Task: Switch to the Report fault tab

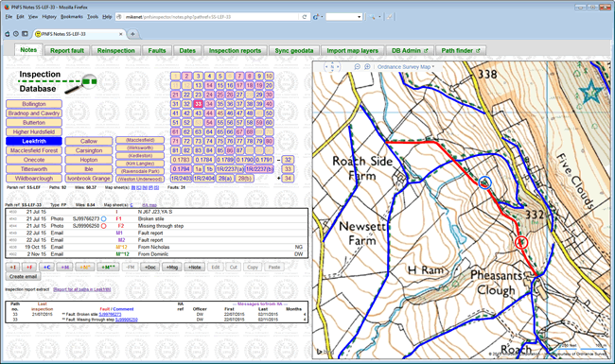Action: click(67, 50)
